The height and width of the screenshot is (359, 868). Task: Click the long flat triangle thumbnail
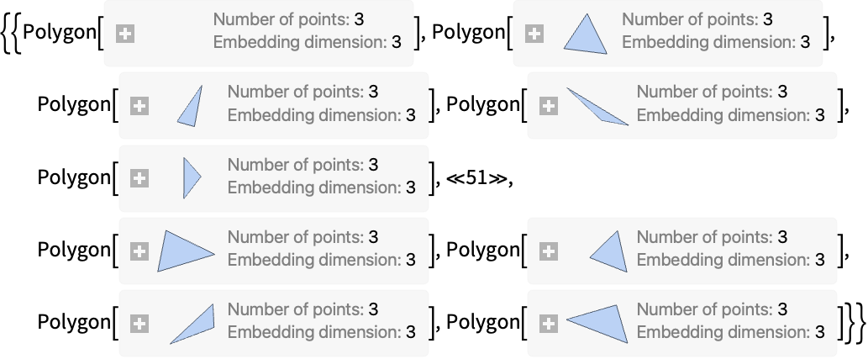(x=598, y=106)
